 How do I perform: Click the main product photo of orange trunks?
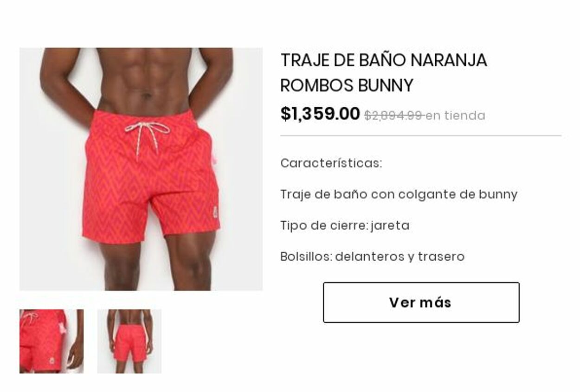point(141,169)
